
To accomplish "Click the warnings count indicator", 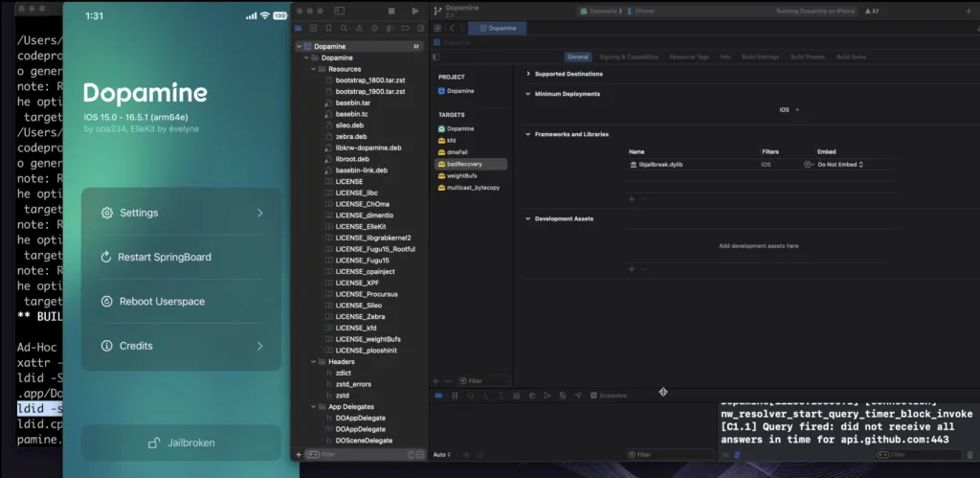I will click(872, 11).
